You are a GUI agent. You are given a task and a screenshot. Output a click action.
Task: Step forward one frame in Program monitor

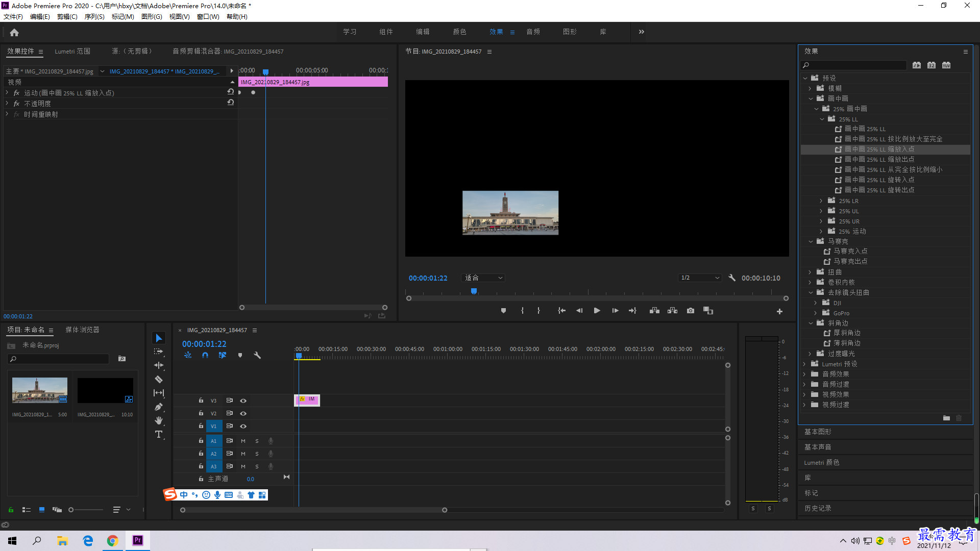[x=615, y=311]
